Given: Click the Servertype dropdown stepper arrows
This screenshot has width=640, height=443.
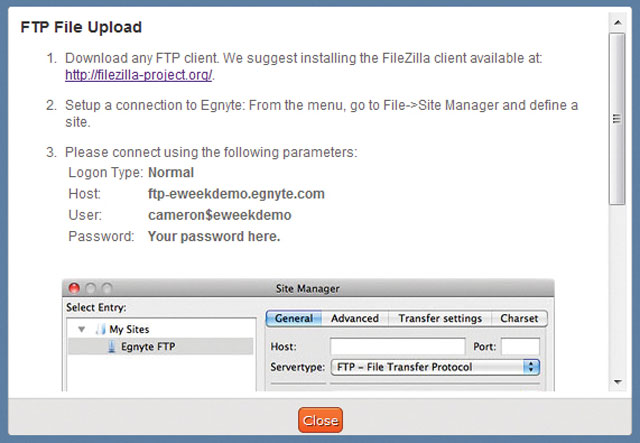Looking at the screenshot, I should tap(531, 367).
